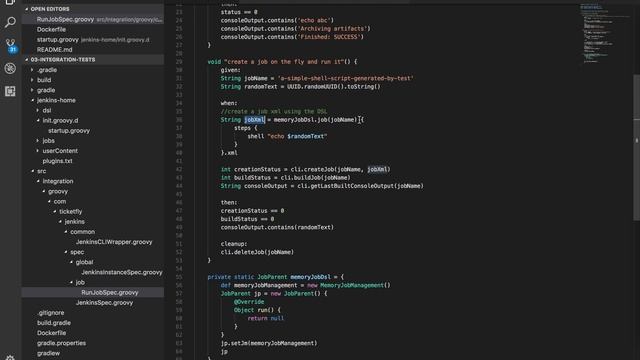
Task: Open the Extensions view icon
Action: [10, 91]
